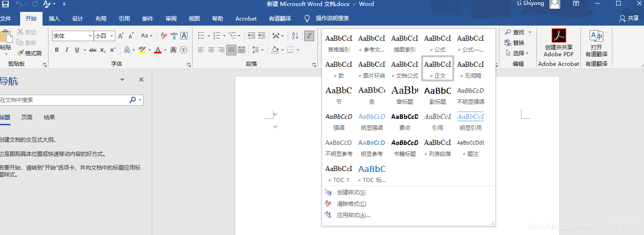Click the bullet list icon
This screenshot has height=235, width=644.
coord(201,36)
